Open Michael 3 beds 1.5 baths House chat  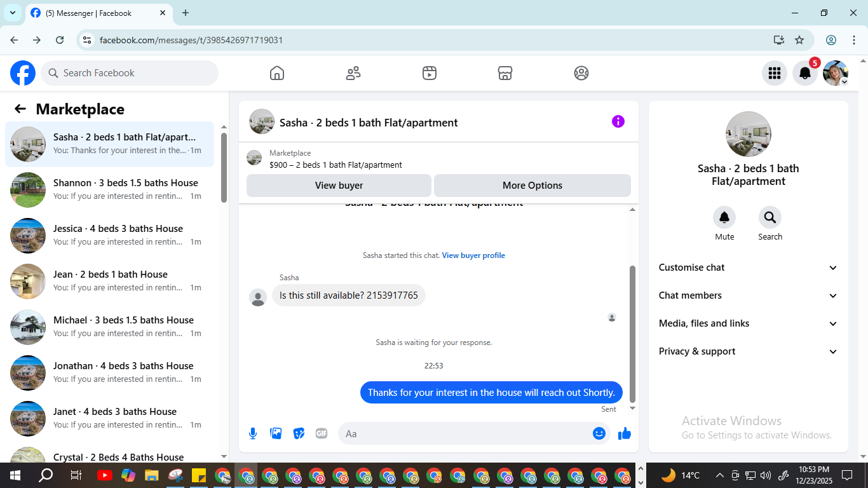click(x=109, y=327)
